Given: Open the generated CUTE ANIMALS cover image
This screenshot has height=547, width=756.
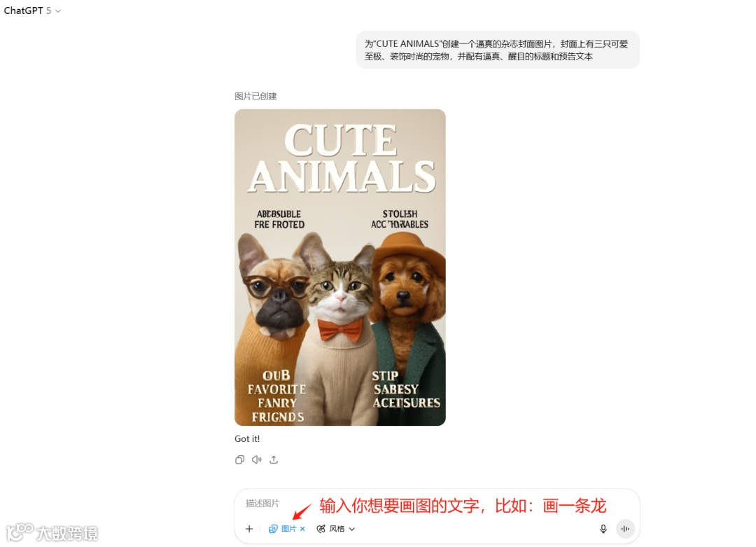Looking at the screenshot, I should [x=340, y=268].
